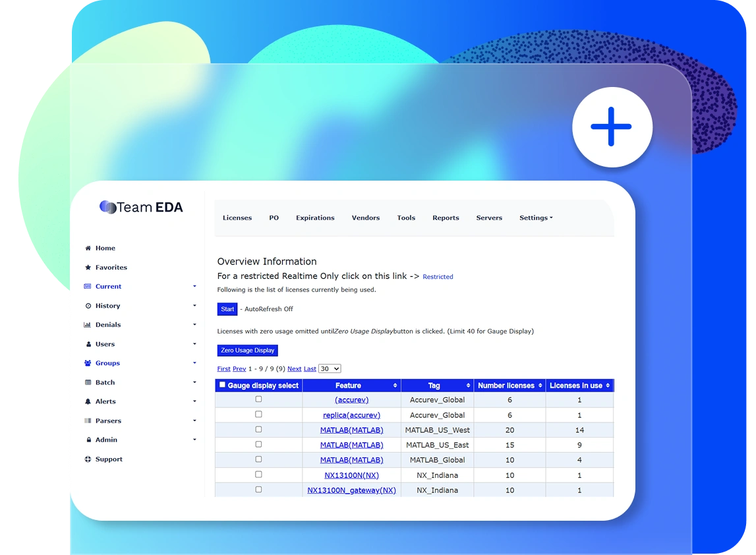Viewport: 756px width, 555px height.
Task: Open the Reports tab
Action: pos(446,218)
